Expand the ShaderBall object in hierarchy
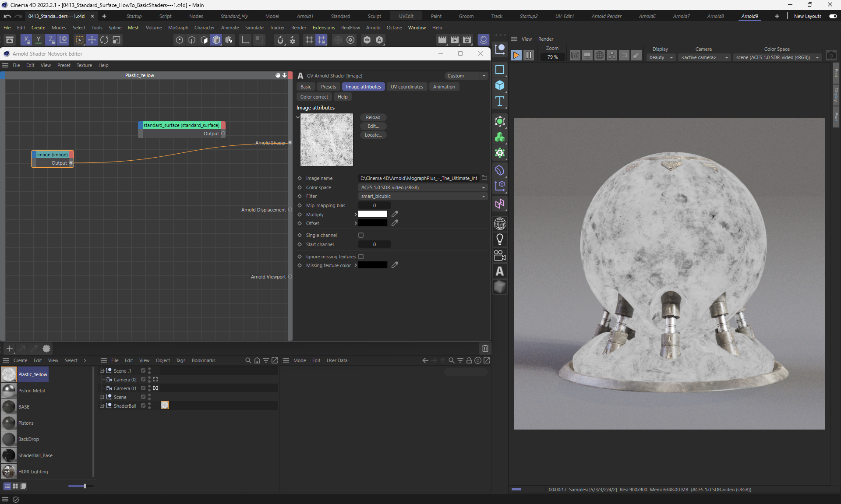This screenshot has width=841, height=504. coord(102,406)
